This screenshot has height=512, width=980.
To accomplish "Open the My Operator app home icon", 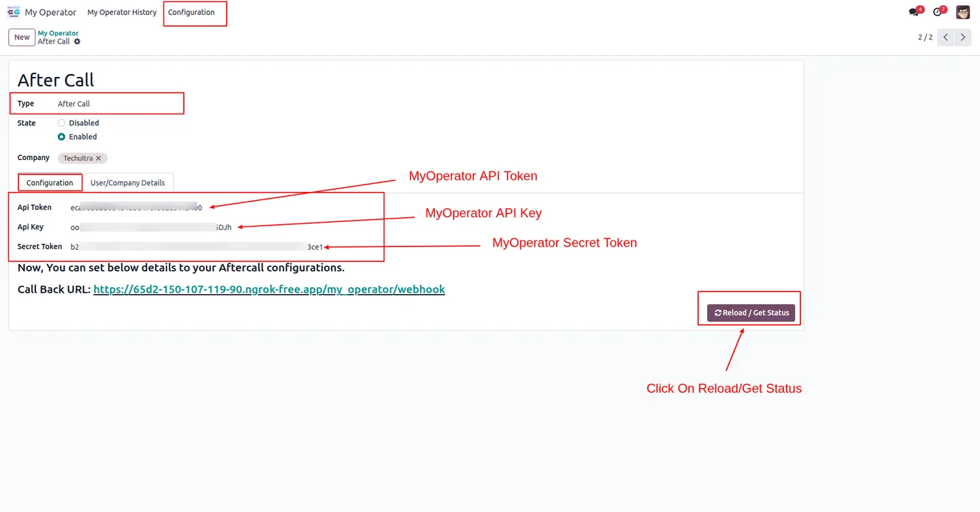I will (x=14, y=12).
